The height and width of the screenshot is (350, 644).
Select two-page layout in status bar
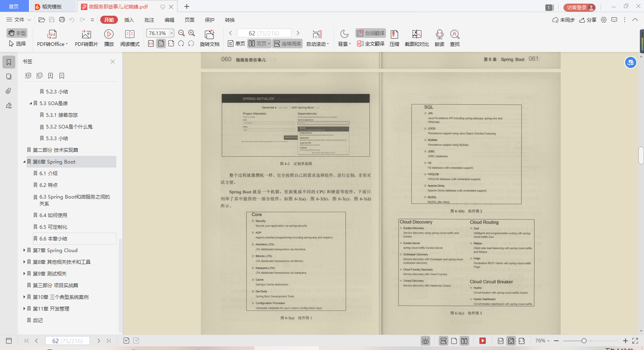pyautogui.click(x=464, y=341)
